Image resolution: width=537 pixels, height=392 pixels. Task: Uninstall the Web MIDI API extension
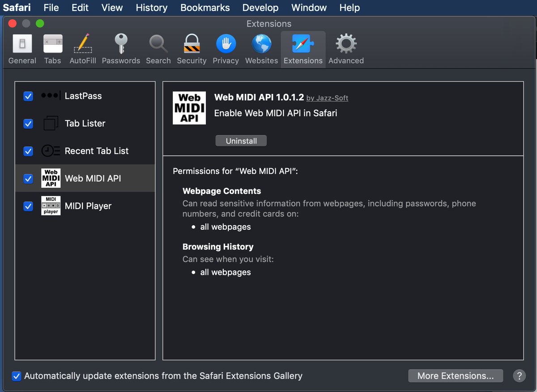pos(241,141)
